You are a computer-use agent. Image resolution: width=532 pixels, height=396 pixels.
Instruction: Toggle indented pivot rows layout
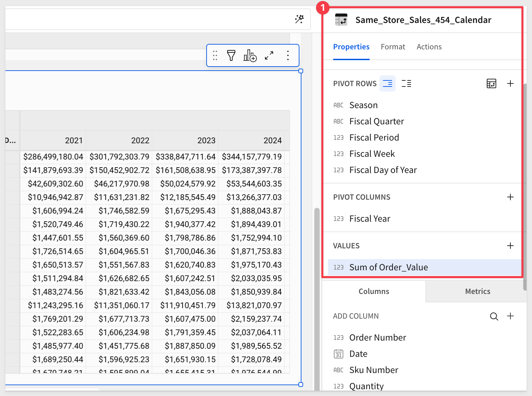(x=388, y=83)
